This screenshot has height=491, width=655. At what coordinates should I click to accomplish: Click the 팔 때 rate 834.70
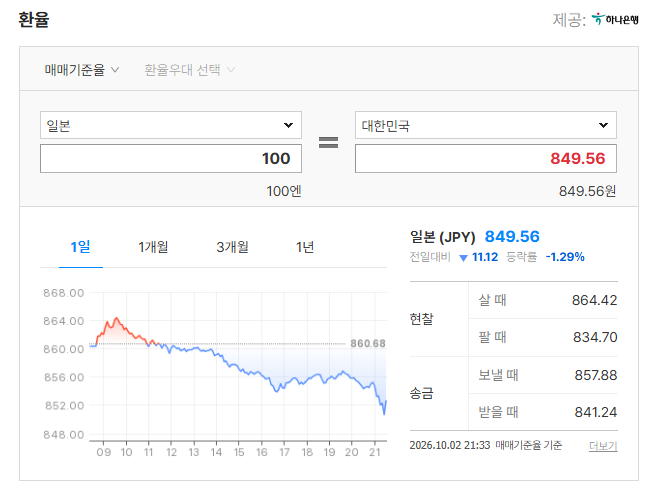[595, 337]
